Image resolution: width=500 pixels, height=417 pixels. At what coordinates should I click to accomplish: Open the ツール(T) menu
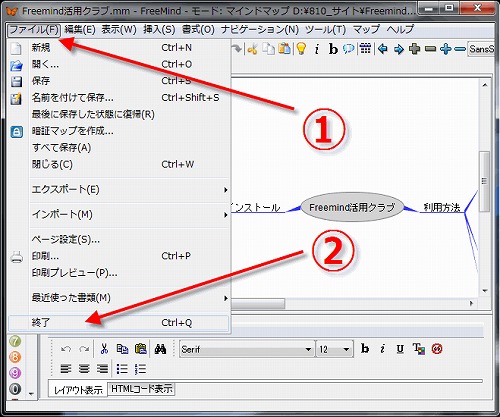[x=325, y=30]
